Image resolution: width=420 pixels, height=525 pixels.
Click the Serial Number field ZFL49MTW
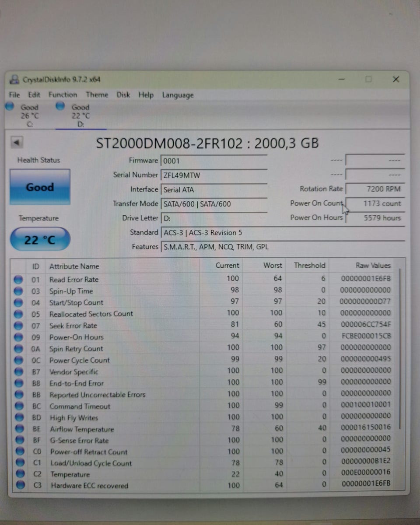(214, 175)
